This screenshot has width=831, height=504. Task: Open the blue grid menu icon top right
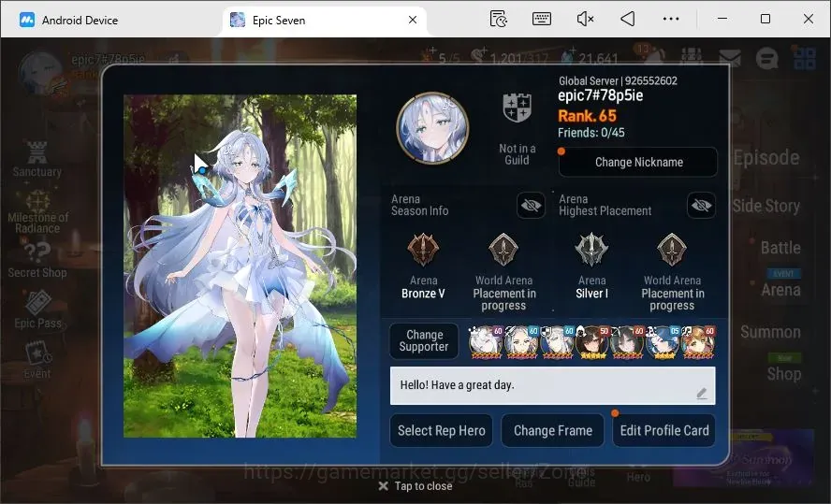(804, 58)
